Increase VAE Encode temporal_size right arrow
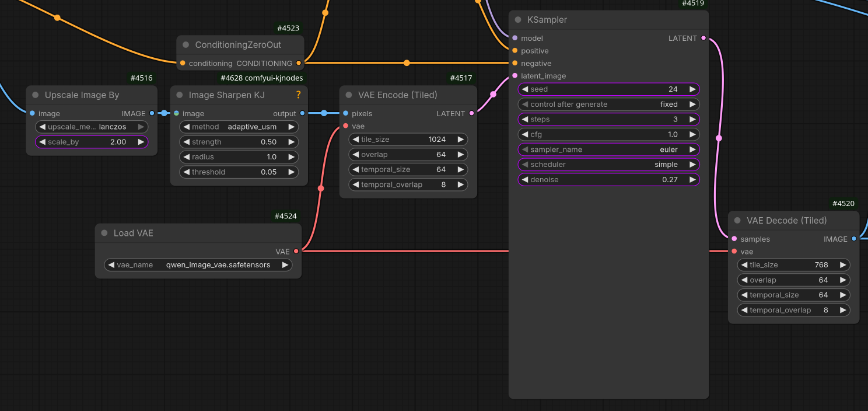Screen dimensions: 868x411 pos(460,169)
